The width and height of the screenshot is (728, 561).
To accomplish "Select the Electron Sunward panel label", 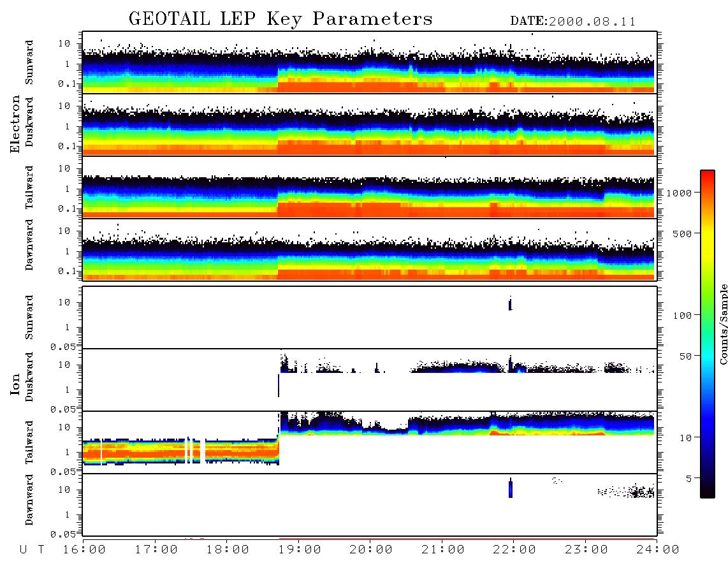I will [29, 62].
